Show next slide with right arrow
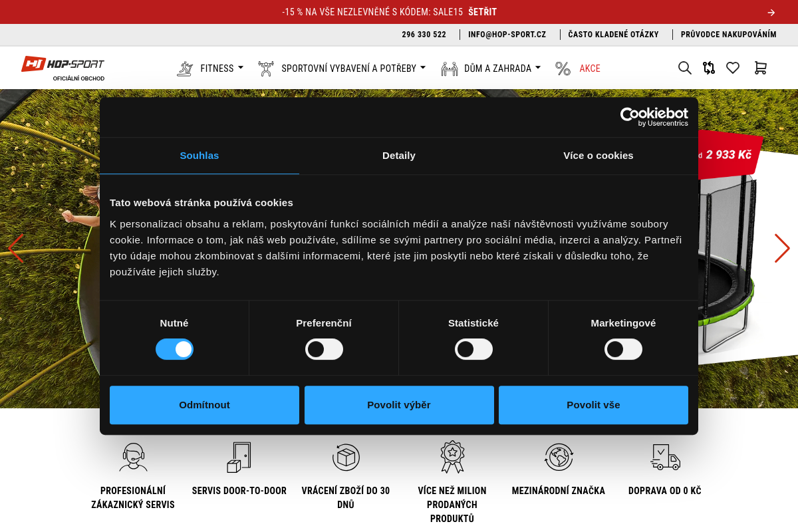 tap(782, 248)
